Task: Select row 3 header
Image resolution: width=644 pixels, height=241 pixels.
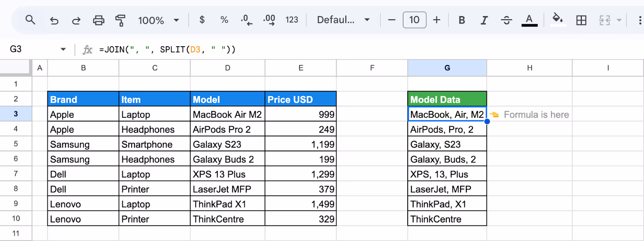Action: 16,114
